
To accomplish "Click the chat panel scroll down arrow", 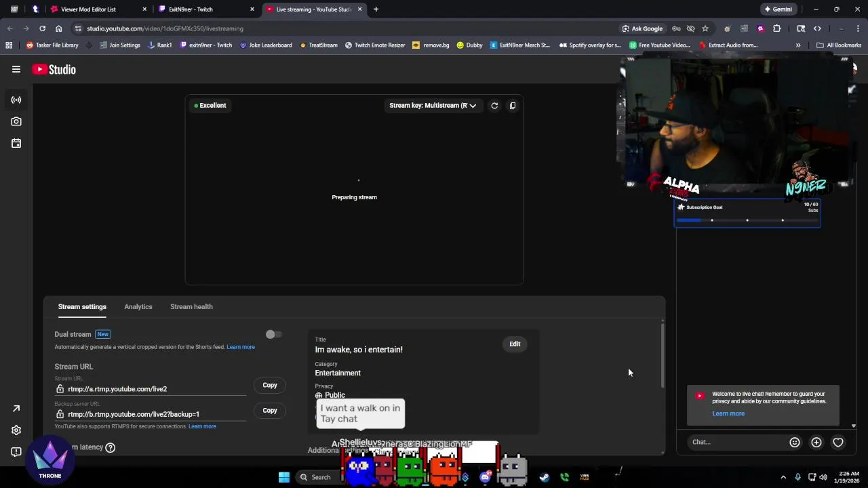I will [854, 426].
